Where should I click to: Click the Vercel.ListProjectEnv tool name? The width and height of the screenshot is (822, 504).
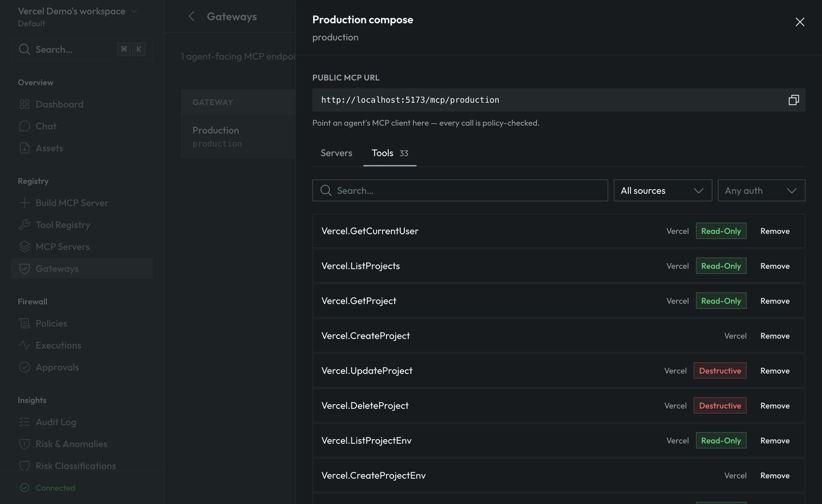367,441
